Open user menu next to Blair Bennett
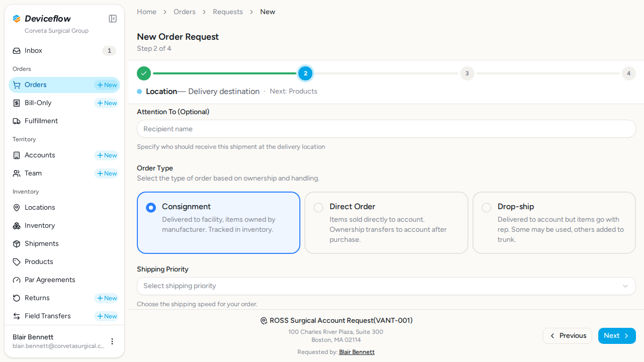The height and width of the screenshot is (362, 644). click(x=112, y=341)
